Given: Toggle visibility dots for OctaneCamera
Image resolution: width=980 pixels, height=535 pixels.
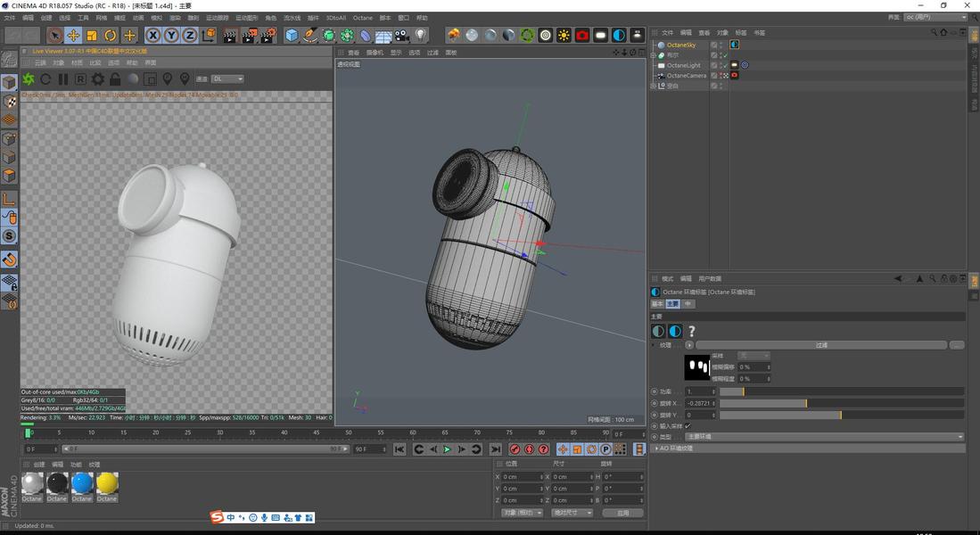Looking at the screenshot, I should point(721,76).
